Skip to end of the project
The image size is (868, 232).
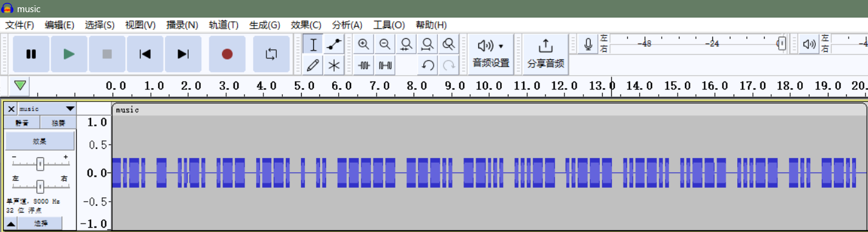183,54
